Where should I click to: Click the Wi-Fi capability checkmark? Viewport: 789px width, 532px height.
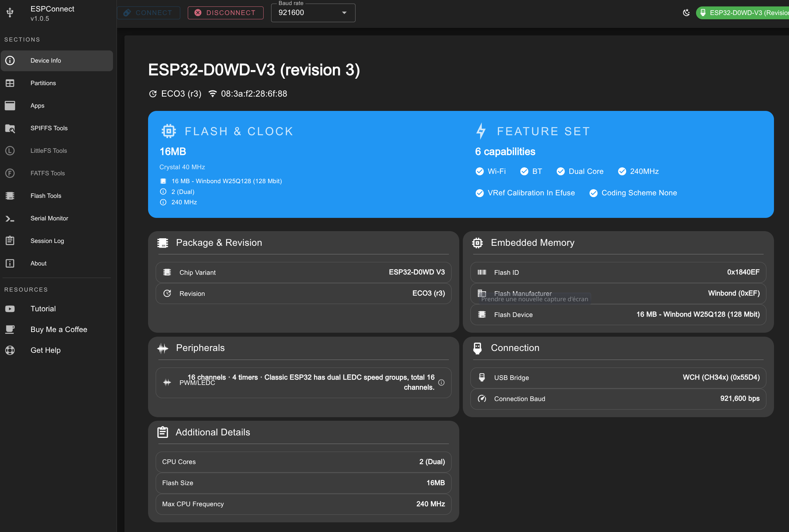point(480,171)
